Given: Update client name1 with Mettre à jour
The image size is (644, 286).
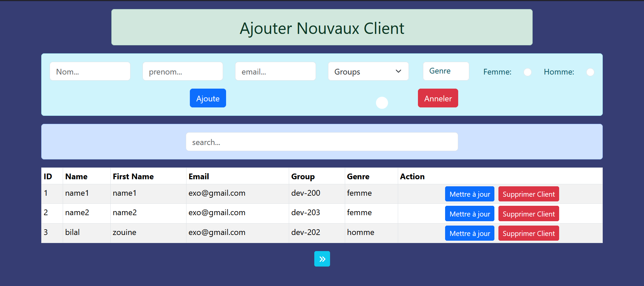Looking at the screenshot, I should click(469, 194).
